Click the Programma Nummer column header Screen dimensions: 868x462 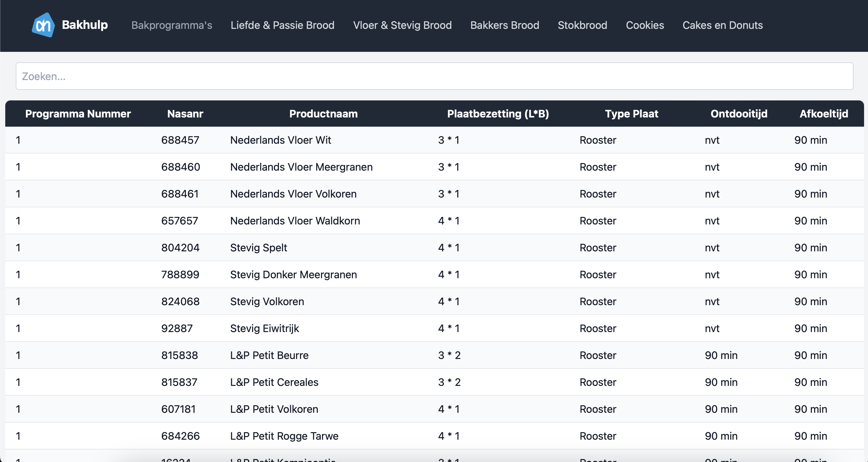[x=78, y=114]
